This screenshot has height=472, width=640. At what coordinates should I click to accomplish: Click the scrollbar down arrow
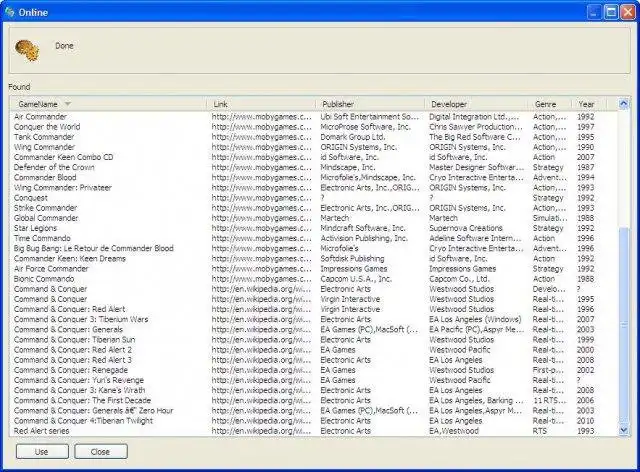click(x=623, y=430)
